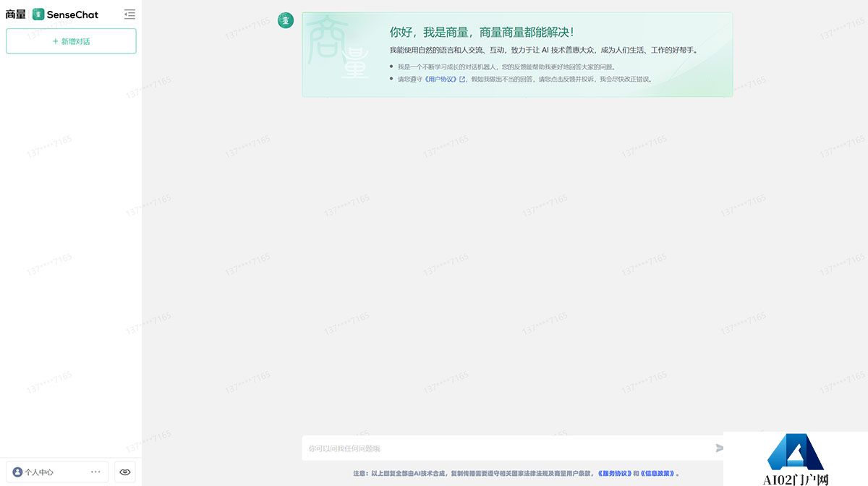Viewport: 868px width, 486px height.
Task: Click the user avatar icon in 个人中心
Action: click(x=17, y=472)
